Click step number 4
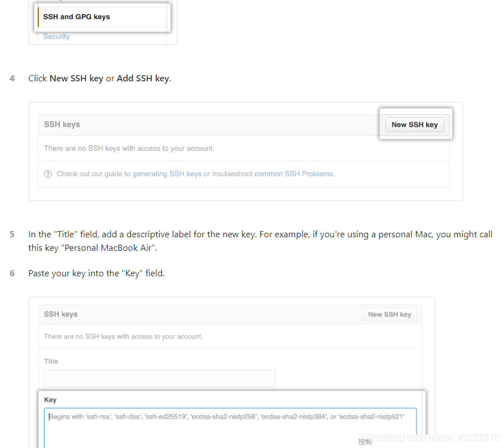This screenshot has height=448, width=504. point(12,79)
